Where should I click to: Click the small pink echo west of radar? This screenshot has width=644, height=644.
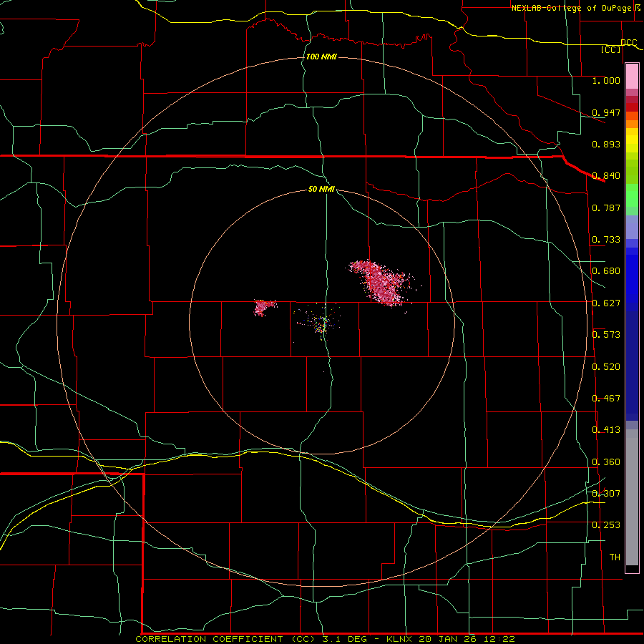[263, 307]
